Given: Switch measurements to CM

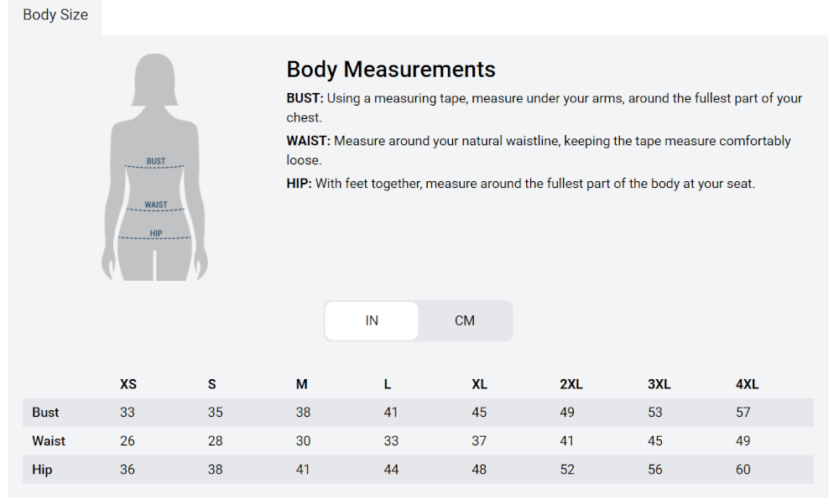Looking at the screenshot, I should (x=465, y=320).
